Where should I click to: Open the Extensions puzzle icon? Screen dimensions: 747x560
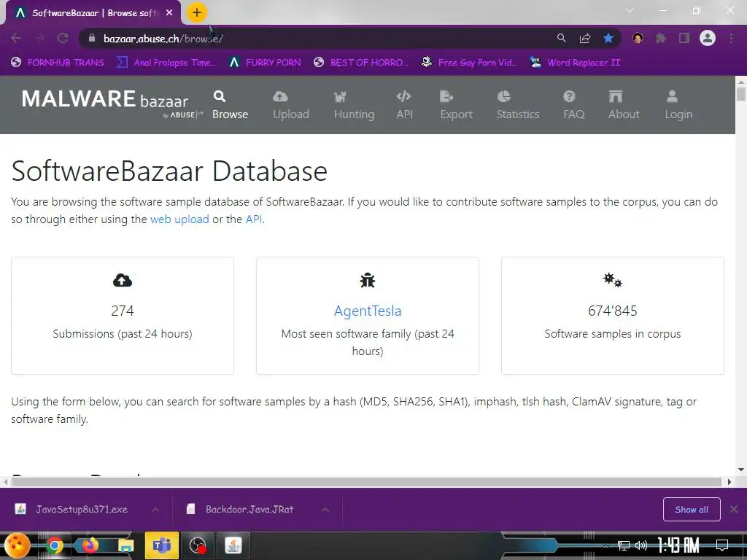point(661,38)
